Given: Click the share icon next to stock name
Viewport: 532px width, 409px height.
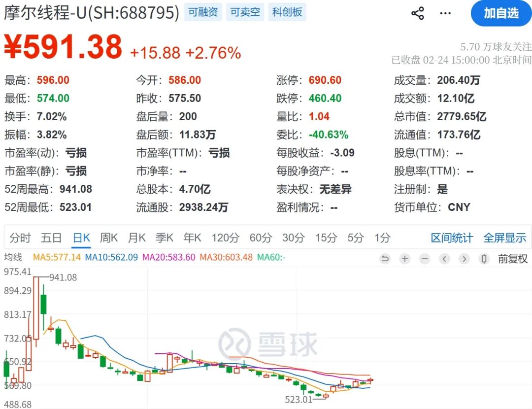Looking at the screenshot, I should [418, 13].
